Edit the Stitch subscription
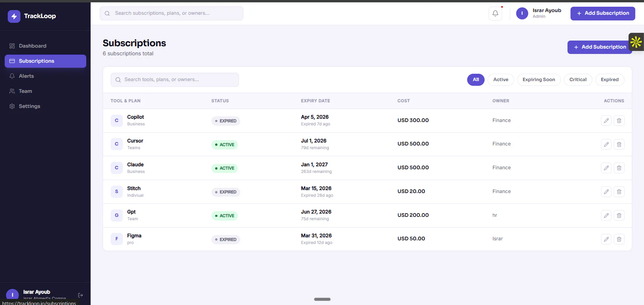Image resolution: width=644 pixels, height=305 pixels. click(606, 192)
